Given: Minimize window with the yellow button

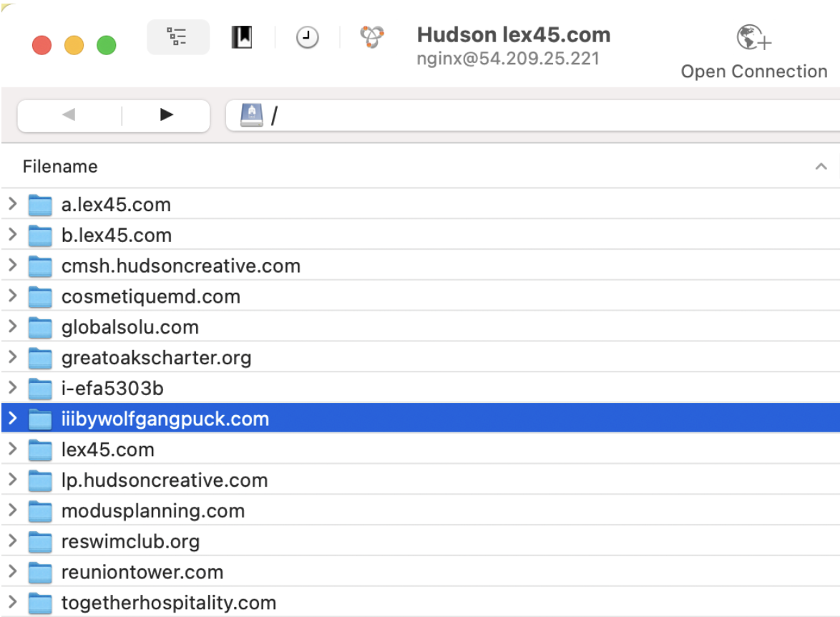Looking at the screenshot, I should coord(74,45).
